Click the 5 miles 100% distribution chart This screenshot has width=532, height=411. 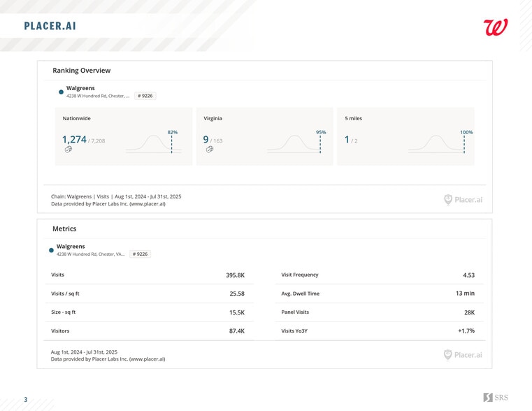click(436, 143)
